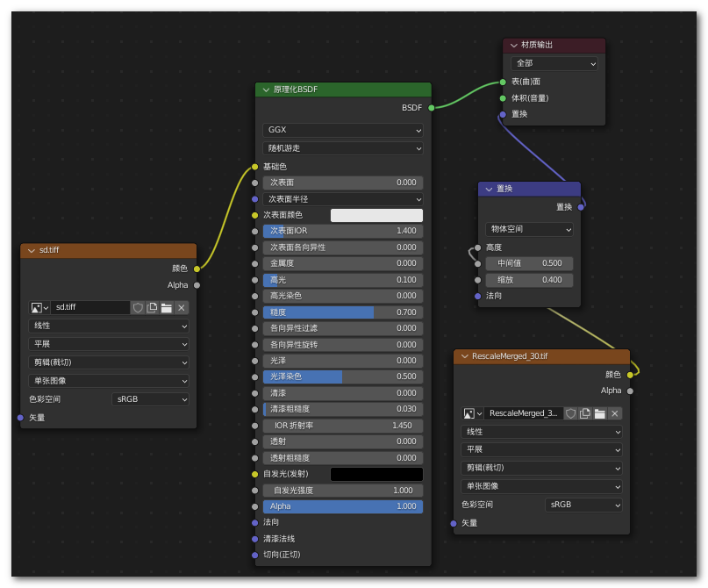Image resolution: width=708 pixels, height=588 pixels.
Task: Click the 表(曲)面 input socket on material output
Action: pyautogui.click(x=503, y=82)
